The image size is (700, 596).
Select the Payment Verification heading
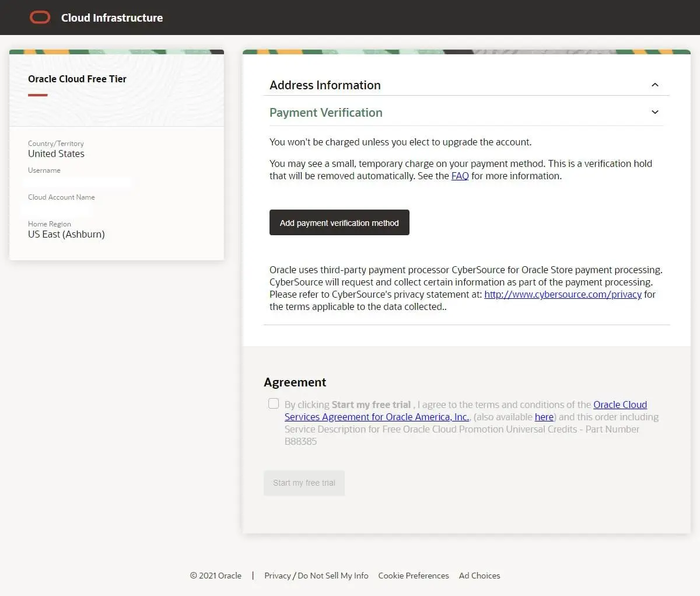click(x=326, y=113)
